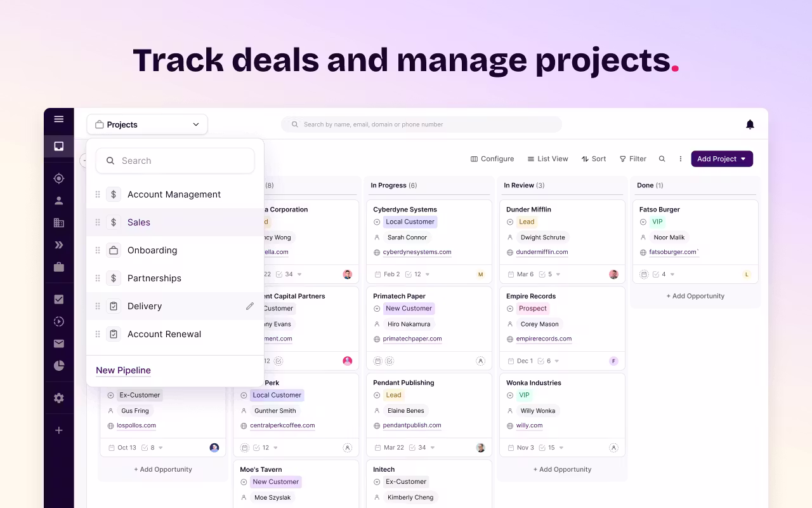The image size is (812, 508).
Task: Click the unassigned owner icon on Wonka Industries
Action: coord(614,448)
